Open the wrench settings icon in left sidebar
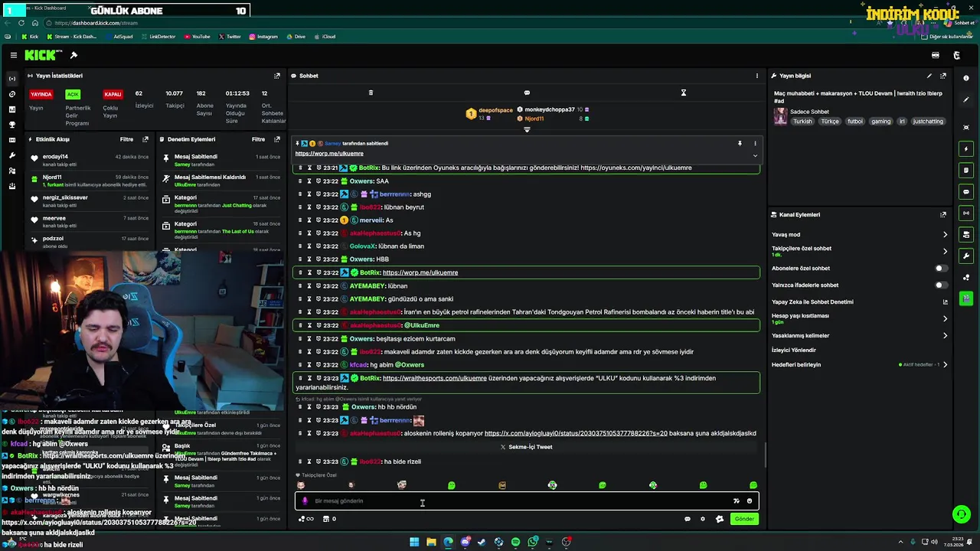 [x=11, y=155]
